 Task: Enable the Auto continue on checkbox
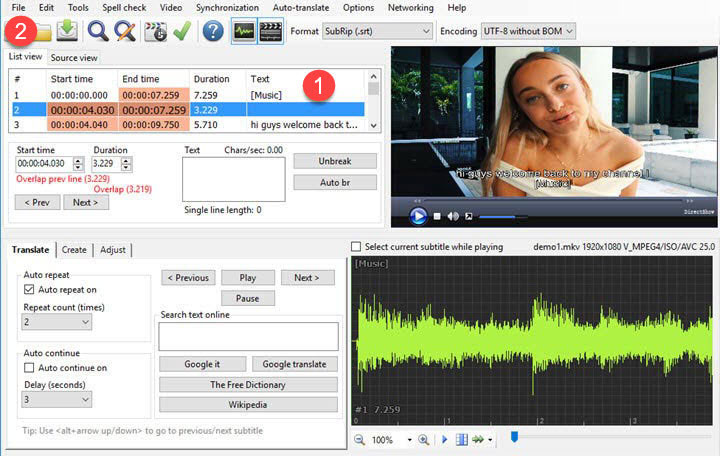point(28,367)
